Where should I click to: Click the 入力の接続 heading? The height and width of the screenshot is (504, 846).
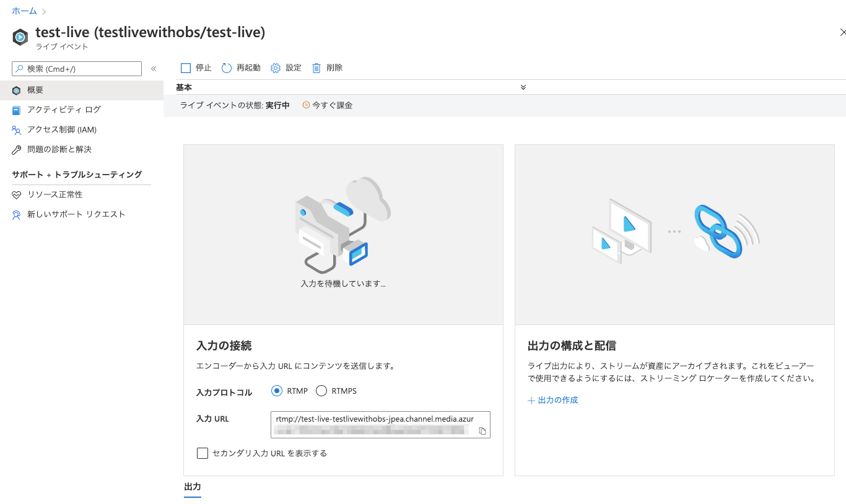click(x=224, y=345)
